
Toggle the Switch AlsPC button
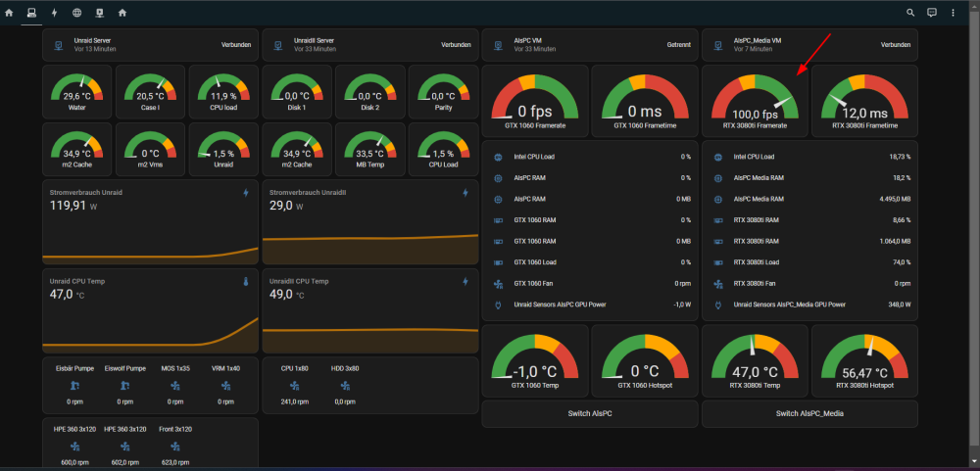click(589, 413)
